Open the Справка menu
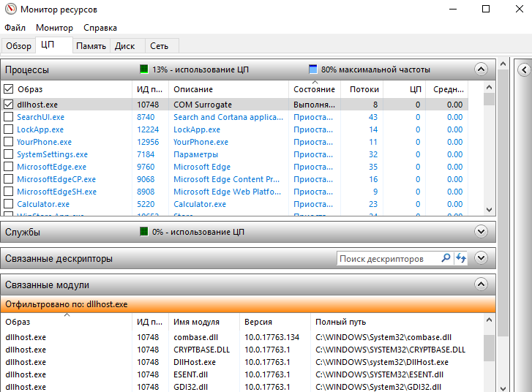The height and width of the screenshot is (392, 532). click(100, 28)
